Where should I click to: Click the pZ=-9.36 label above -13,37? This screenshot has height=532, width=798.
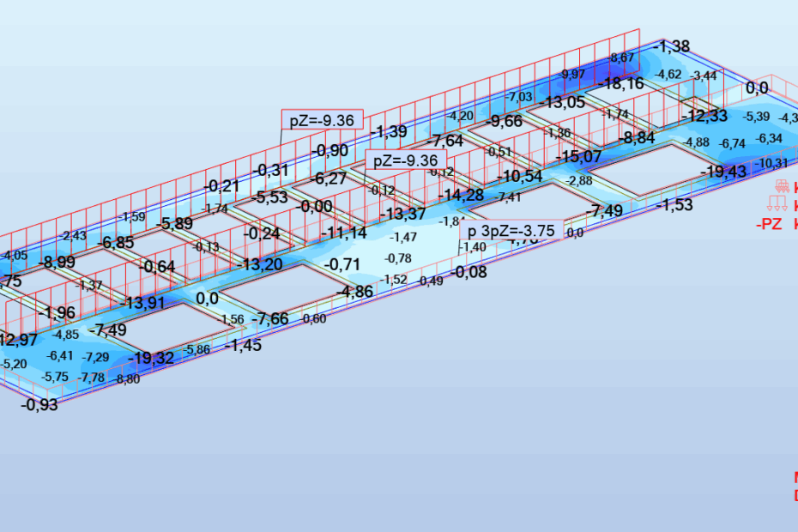pyautogui.click(x=406, y=160)
